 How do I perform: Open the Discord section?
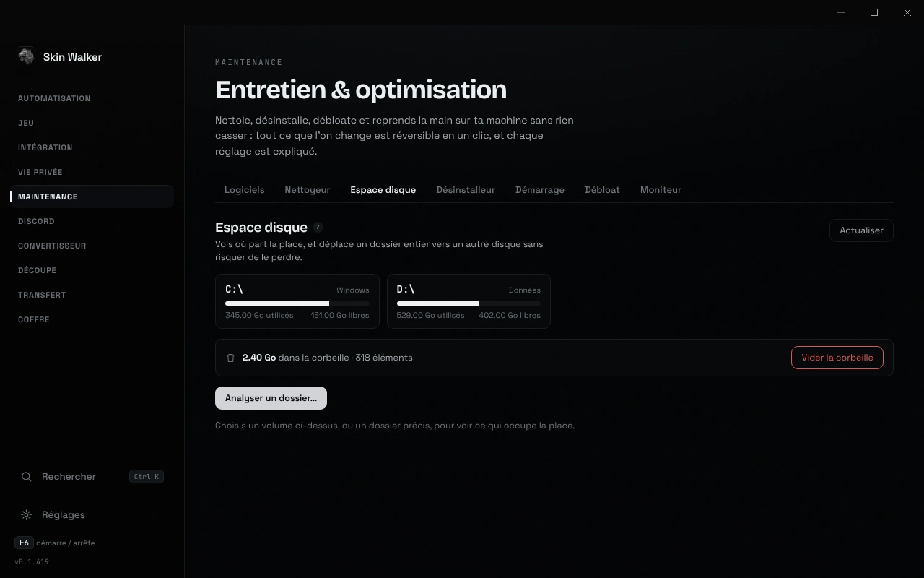click(x=92, y=221)
